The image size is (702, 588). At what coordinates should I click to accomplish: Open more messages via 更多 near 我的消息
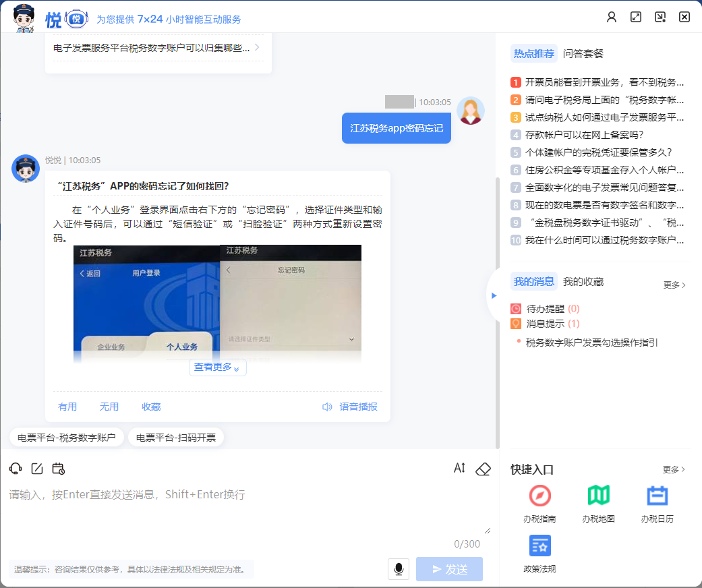674,285
